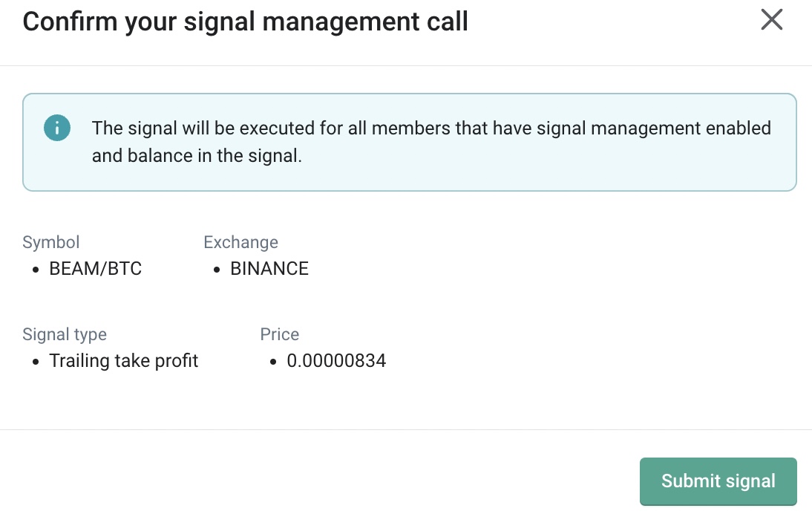Select the BINANCE exchange value
This screenshot has height=514, width=812.
pos(269,269)
